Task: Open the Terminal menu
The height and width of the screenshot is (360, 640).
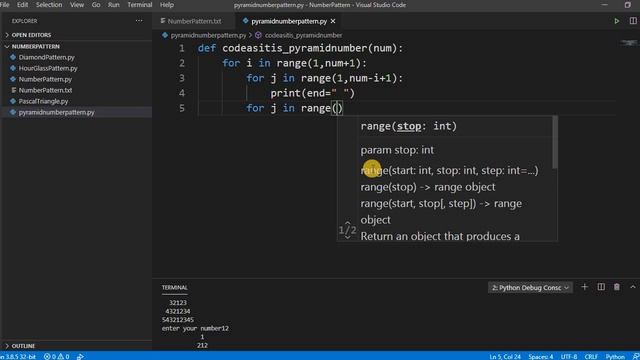Action: 140,5
